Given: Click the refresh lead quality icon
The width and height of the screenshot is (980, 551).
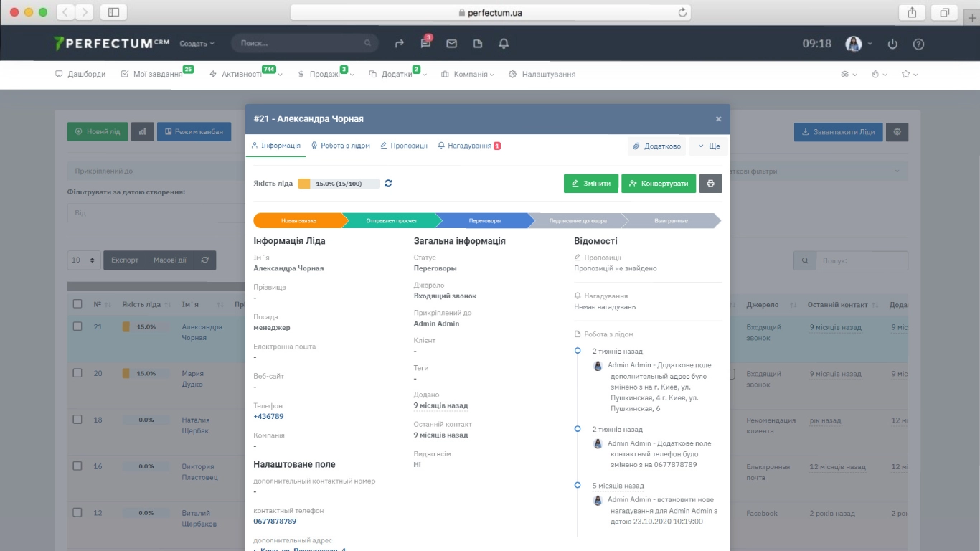Looking at the screenshot, I should (388, 184).
